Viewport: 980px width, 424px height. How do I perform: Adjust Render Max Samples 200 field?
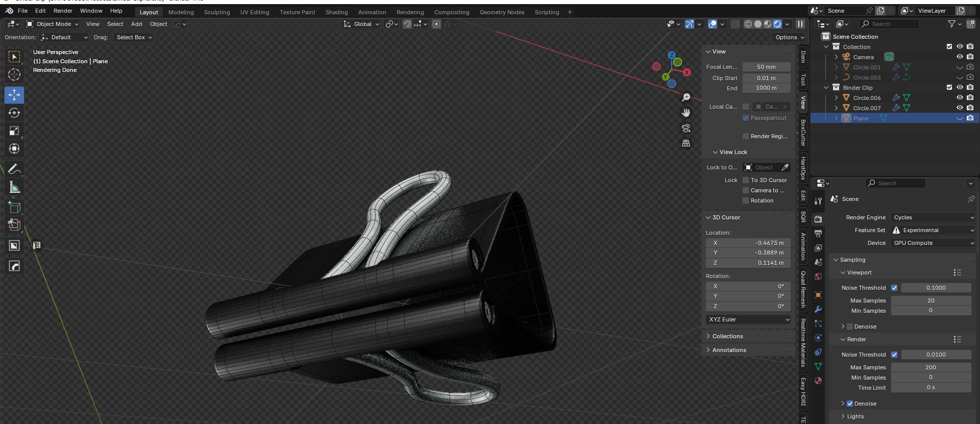click(930, 367)
